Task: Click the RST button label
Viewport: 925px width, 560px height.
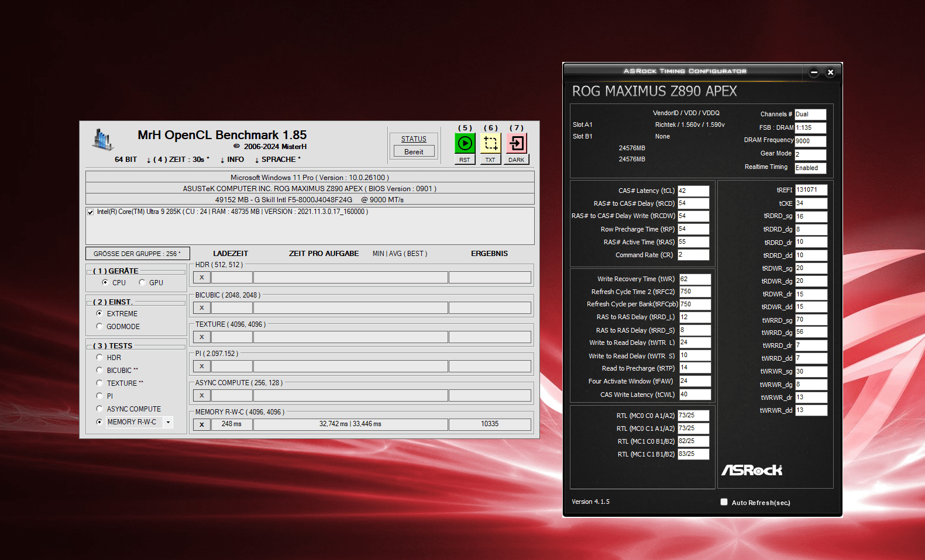Action: 465,160
